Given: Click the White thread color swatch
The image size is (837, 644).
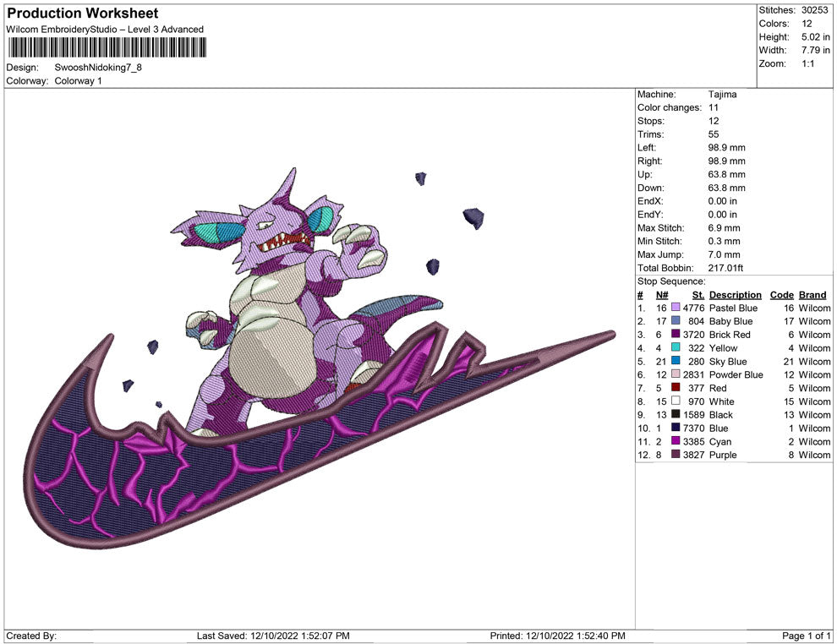Looking at the screenshot, I should (x=676, y=401).
